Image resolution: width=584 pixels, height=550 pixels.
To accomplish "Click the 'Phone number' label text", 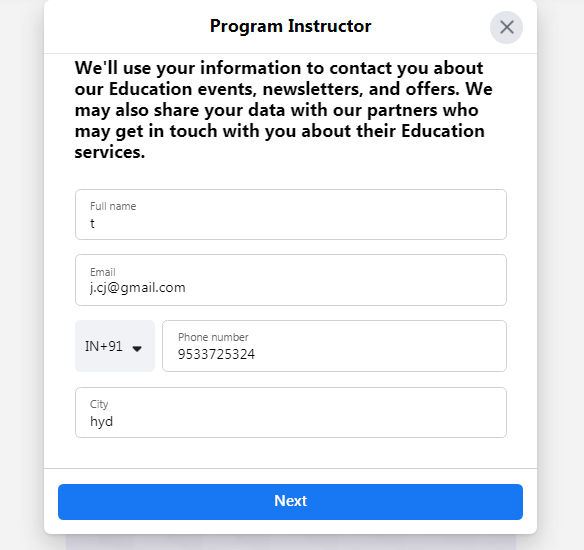I will (213, 337).
